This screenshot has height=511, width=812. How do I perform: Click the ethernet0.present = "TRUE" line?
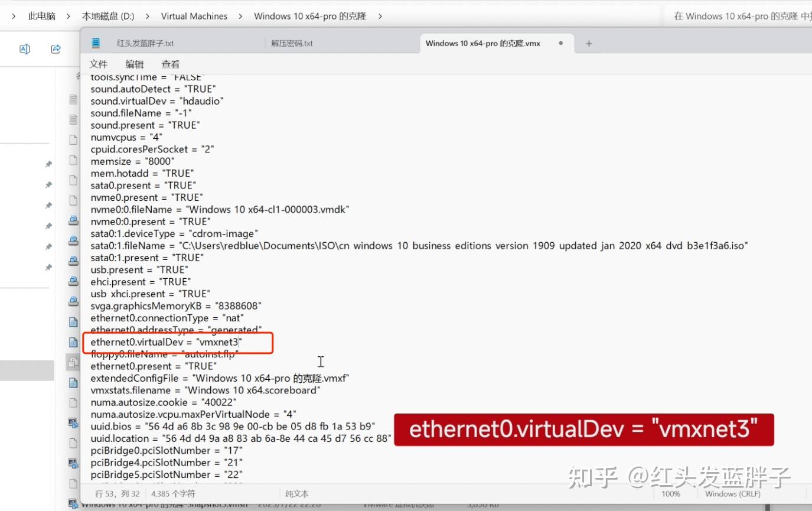[154, 366]
